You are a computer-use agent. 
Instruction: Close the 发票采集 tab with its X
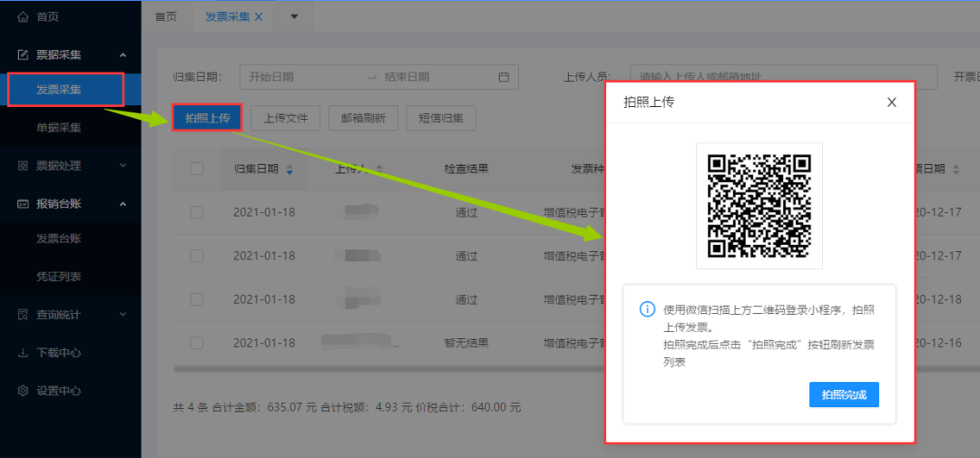coord(259,17)
